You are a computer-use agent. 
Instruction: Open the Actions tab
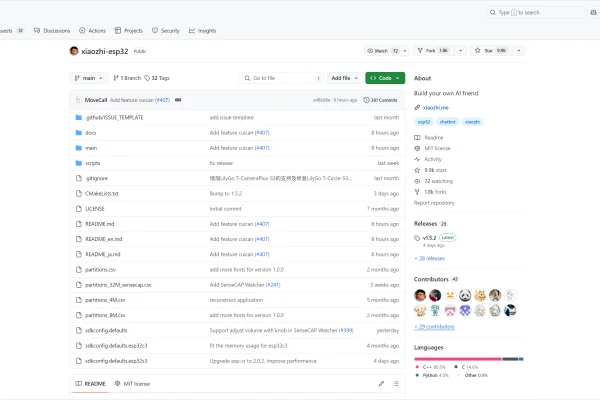(92, 31)
